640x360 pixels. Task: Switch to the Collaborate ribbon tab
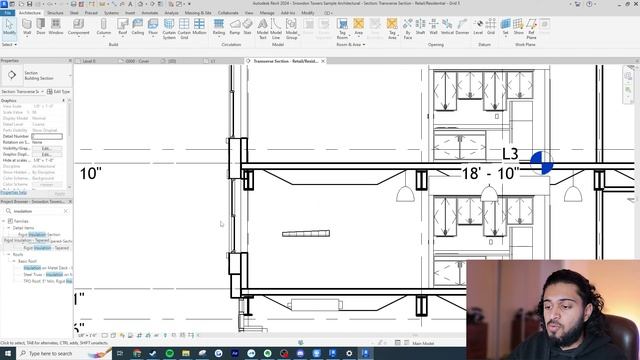click(228, 13)
